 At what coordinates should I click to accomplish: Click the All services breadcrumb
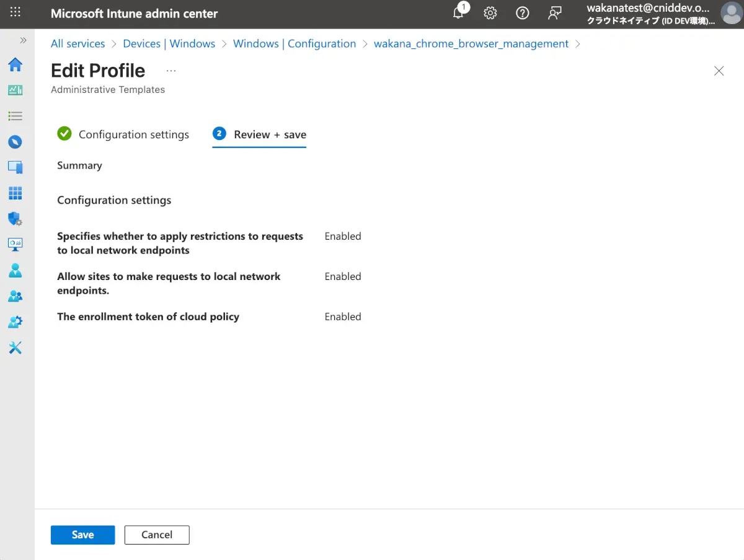tap(77, 43)
